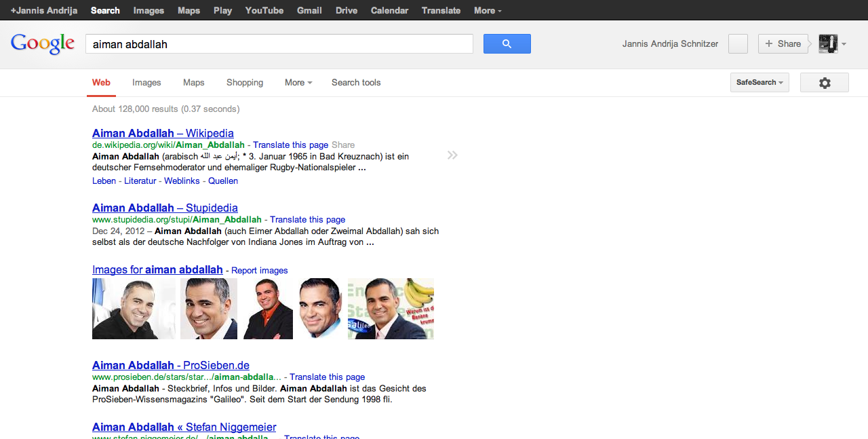Open the Aiman Abdallah – Stupidedia result
868x439 pixels.
(165, 208)
